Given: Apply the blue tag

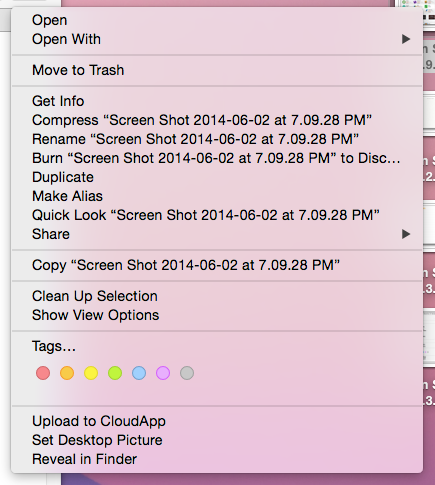Looking at the screenshot, I should click(139, 373).
